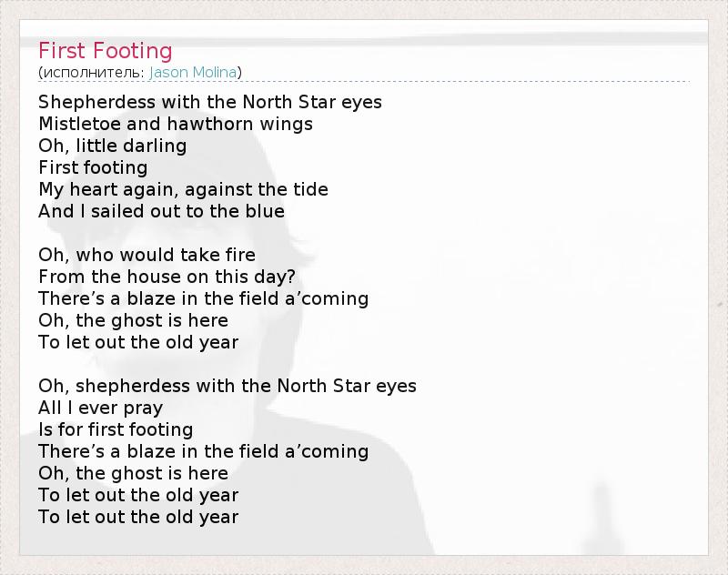Click the opening line 'Shepherdess with the North Star eyes'
The width and height of the screenshot is (728, 575).
[x=210, y=102]
